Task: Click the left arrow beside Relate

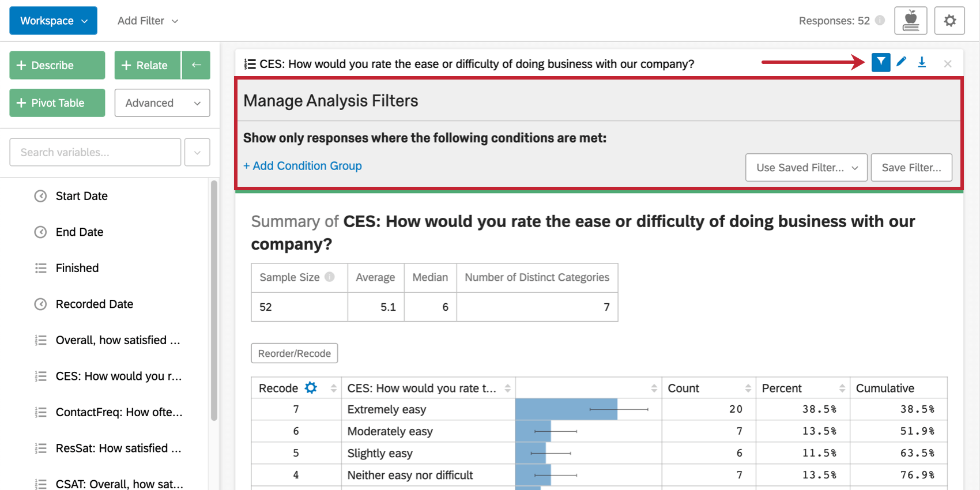Action: (x=196, y=65)
